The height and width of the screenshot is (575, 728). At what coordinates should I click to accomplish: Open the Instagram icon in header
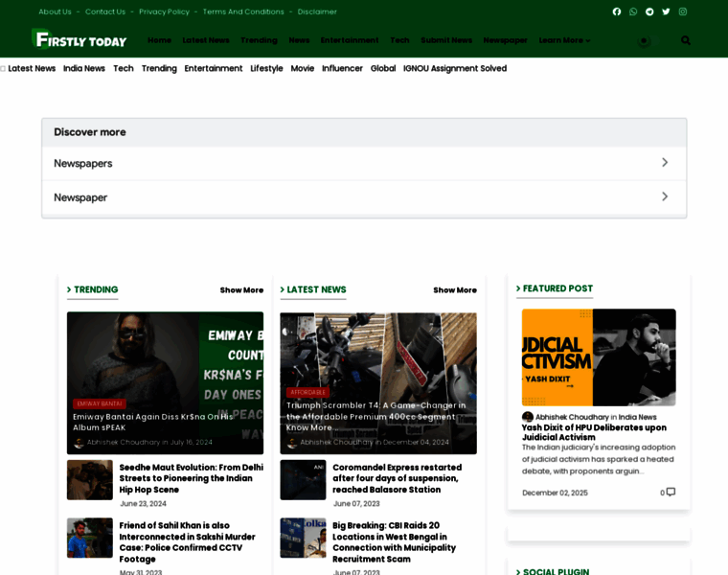point(683,11)
